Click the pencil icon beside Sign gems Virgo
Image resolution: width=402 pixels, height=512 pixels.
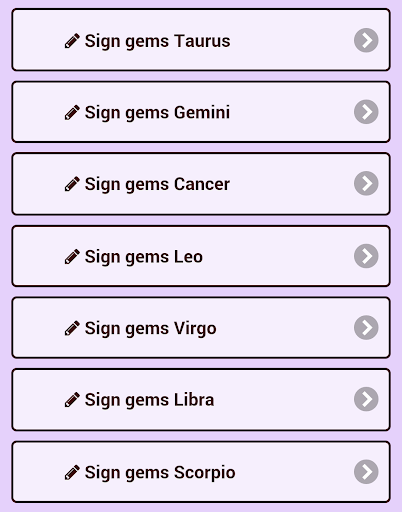(72, 328)
